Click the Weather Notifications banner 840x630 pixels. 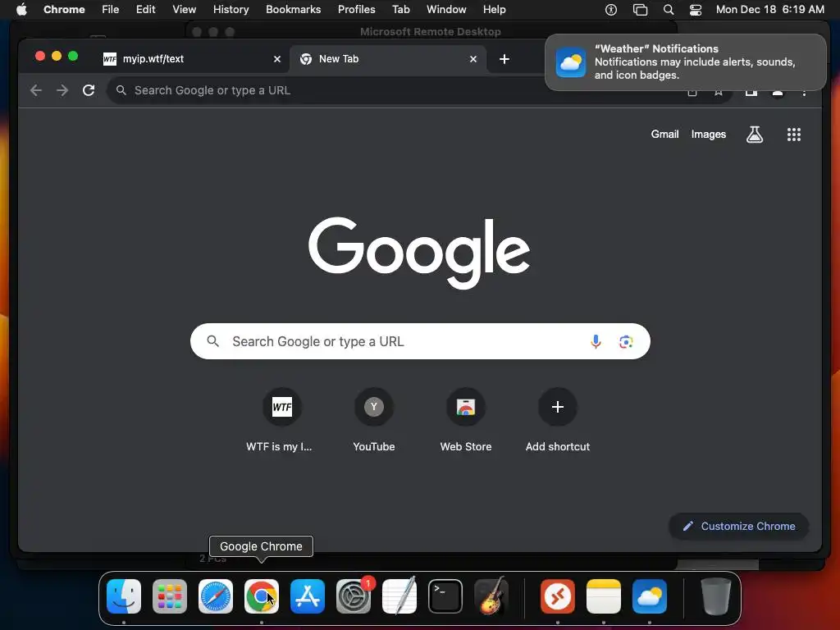(x=685, y=62)
